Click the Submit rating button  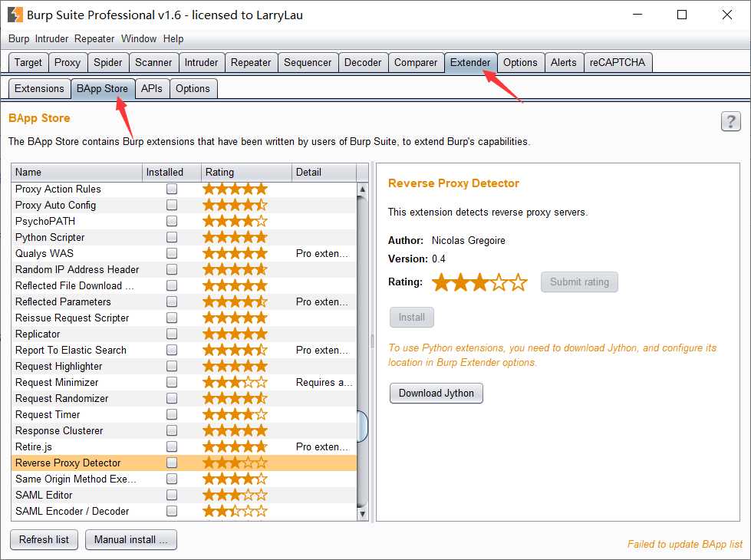pyautogui.click(x=579, y=282)
